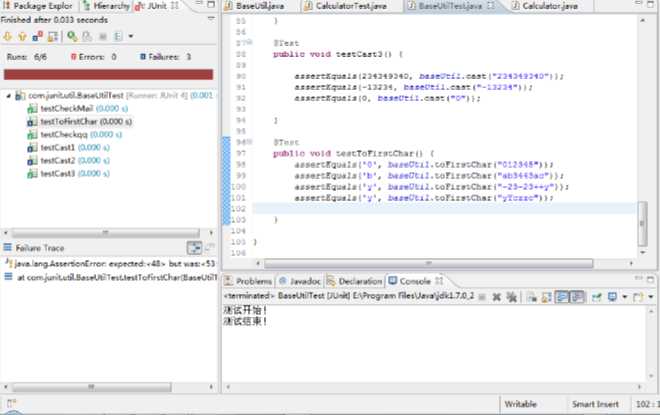This screenshot has height=415, width=660.
Task: Open the CalculatorTest.java editor tab
Action: coord(346,6)
